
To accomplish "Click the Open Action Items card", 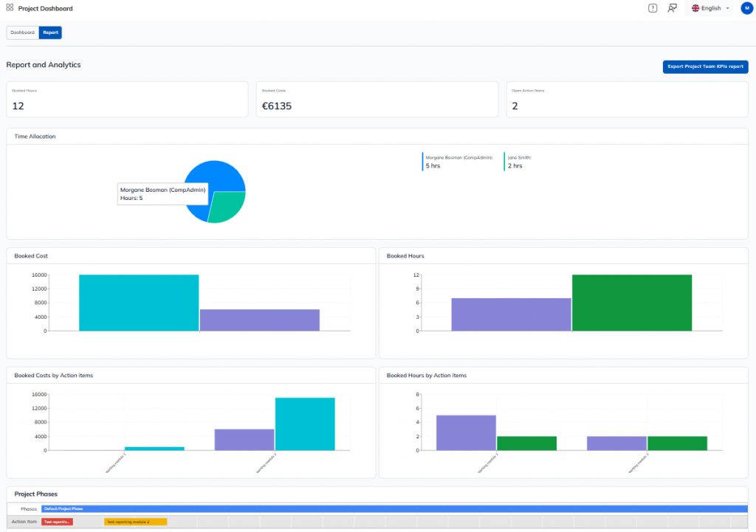I will point(627,100).
